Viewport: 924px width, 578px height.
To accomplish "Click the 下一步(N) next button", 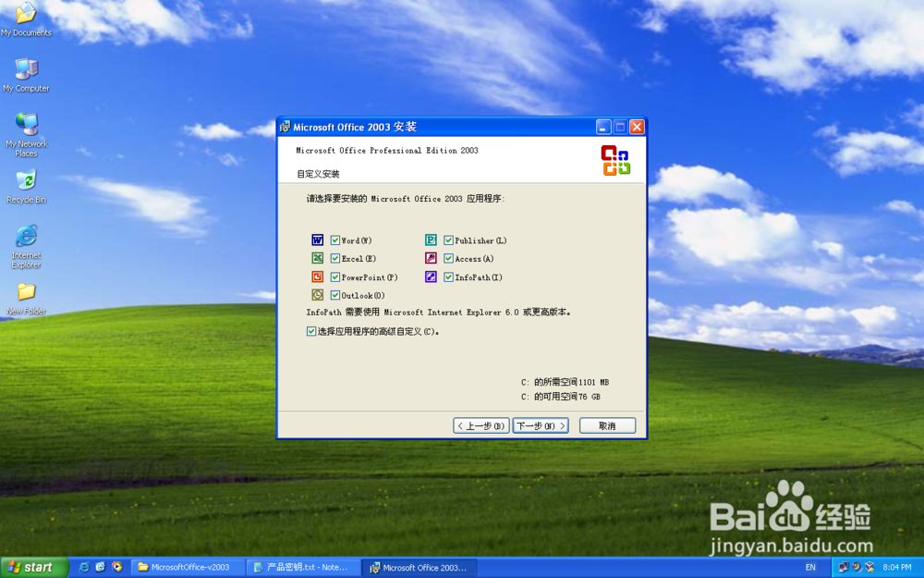I will click(541, 425).
